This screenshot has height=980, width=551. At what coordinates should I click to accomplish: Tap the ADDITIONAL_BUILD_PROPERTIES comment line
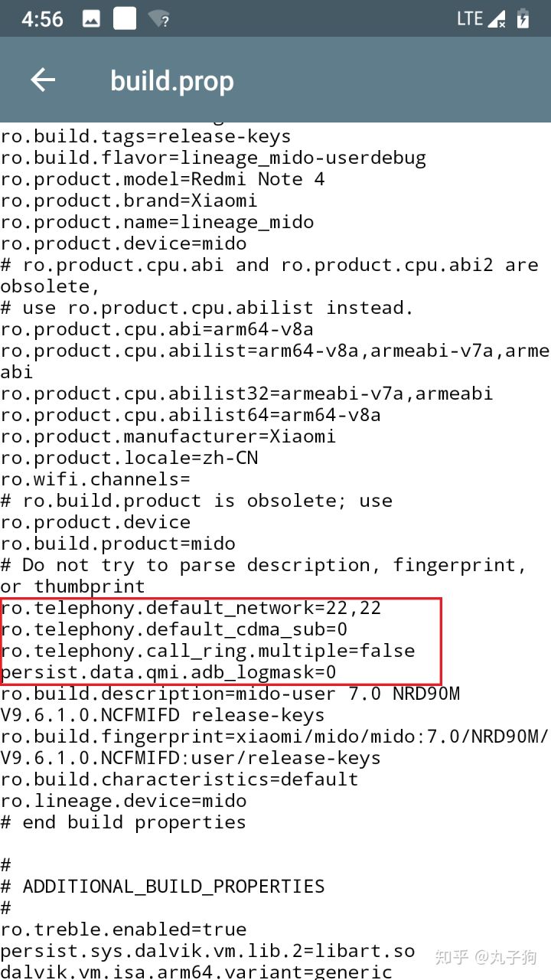click(x=162, y=887)
